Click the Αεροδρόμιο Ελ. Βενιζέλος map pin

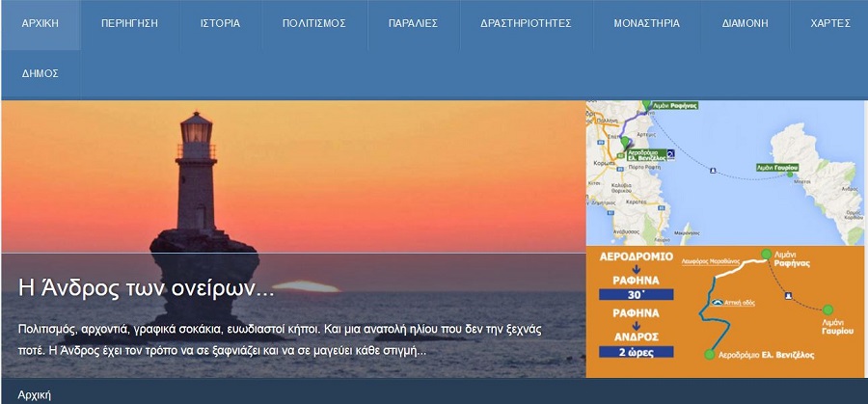pos(625,143)
